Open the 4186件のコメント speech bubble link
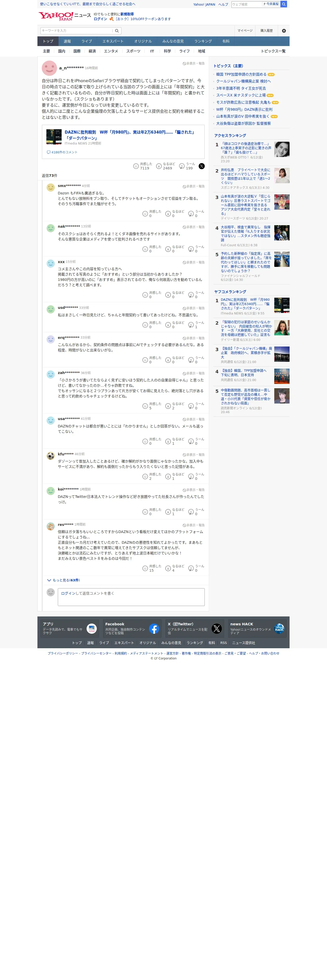The height and width of the screenshot is (980, 327). point(62,152)
